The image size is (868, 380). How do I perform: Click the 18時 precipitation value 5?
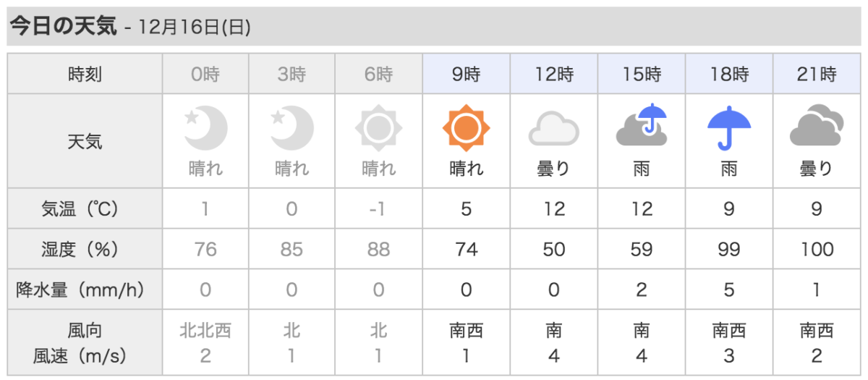pos(728,290)
